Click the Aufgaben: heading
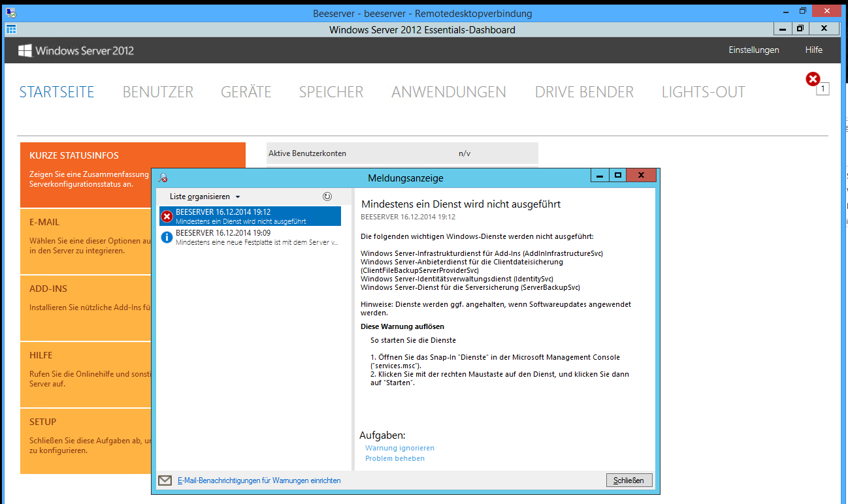Image resolution: width=848 pixels, height=504 pixels. point(382,435)
